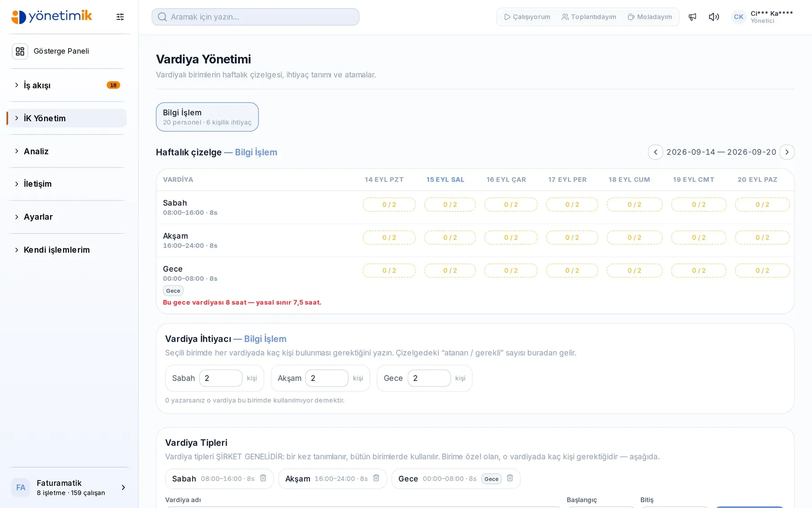812x508 pixels.
Task: Click the 2026-09-14 — 2026-09-20 date range
Action: click(721, 152)
